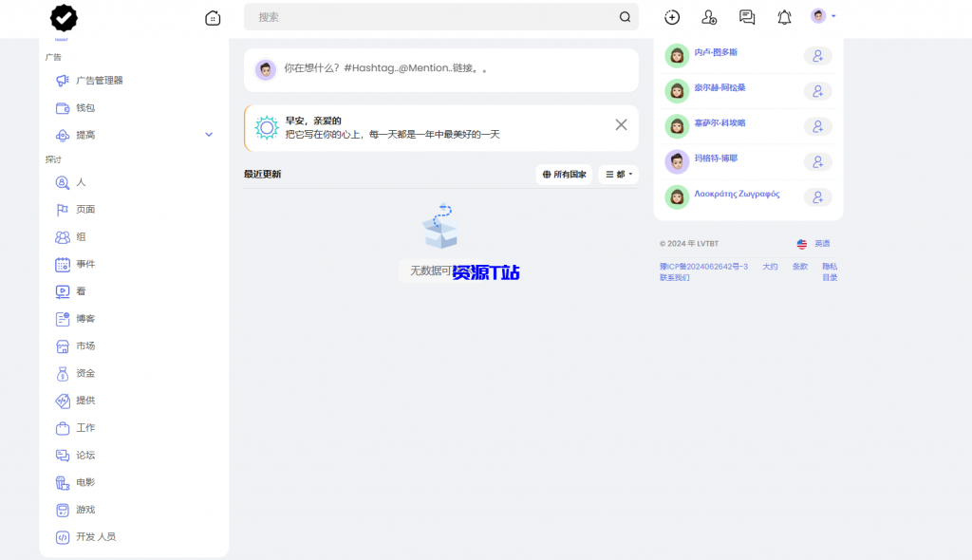Select the 所有国家 filter button
Image resolution: width=972 pixels, height=560 pixels.
564,174
